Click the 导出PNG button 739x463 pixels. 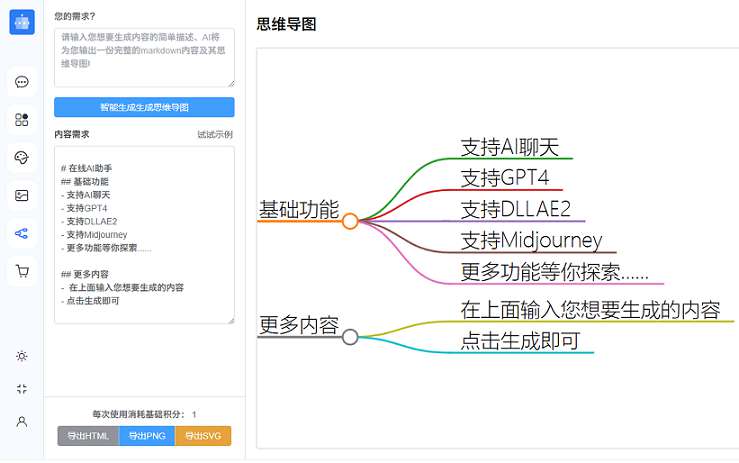(147, 436)
